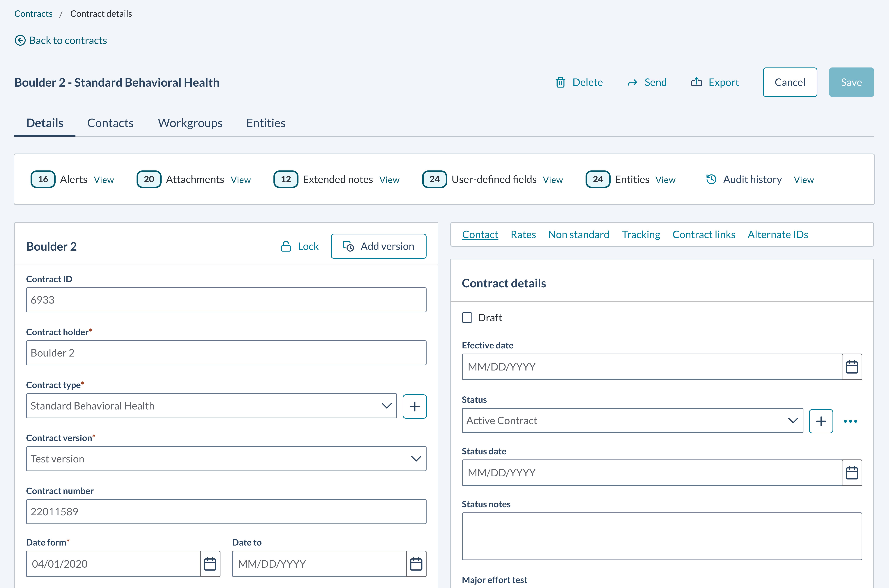Click the plus icon beside Status
Image resolution: width=889 pixels, height=588 pixels.
click(x=821, y=421)
